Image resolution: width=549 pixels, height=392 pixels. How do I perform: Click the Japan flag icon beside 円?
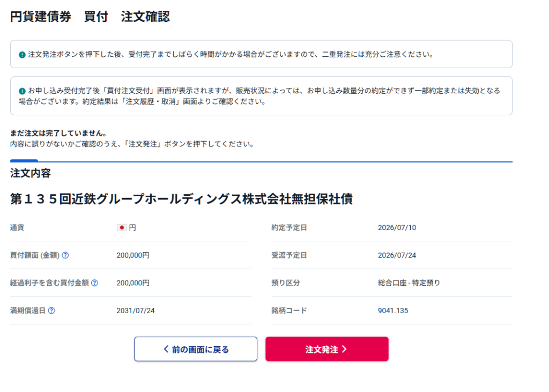coord(122,228)
